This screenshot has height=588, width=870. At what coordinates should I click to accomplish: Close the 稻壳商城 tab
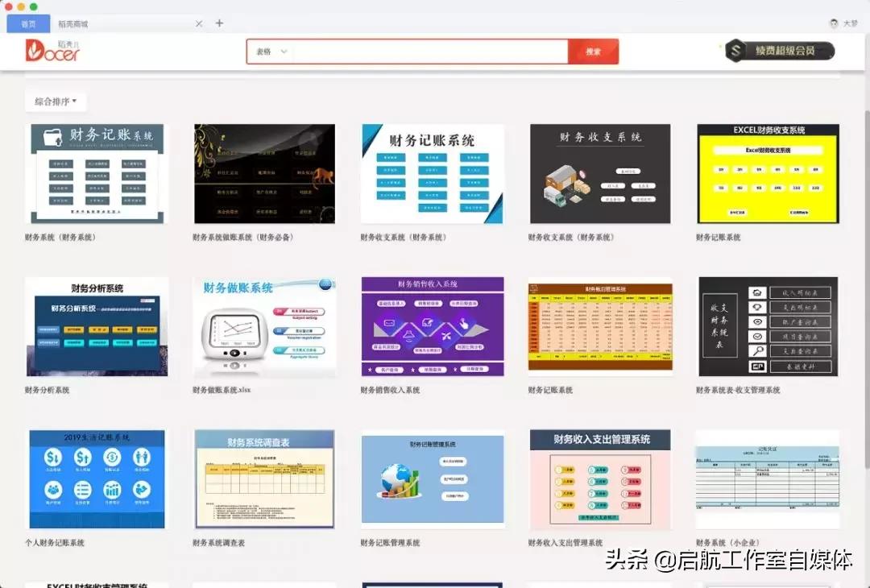(x=198, y=23)
